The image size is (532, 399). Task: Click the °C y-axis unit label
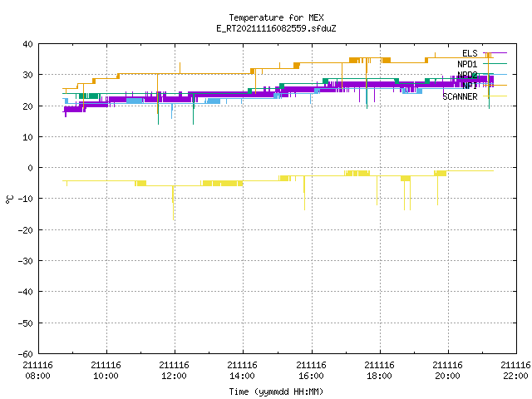tap(9, 199)
